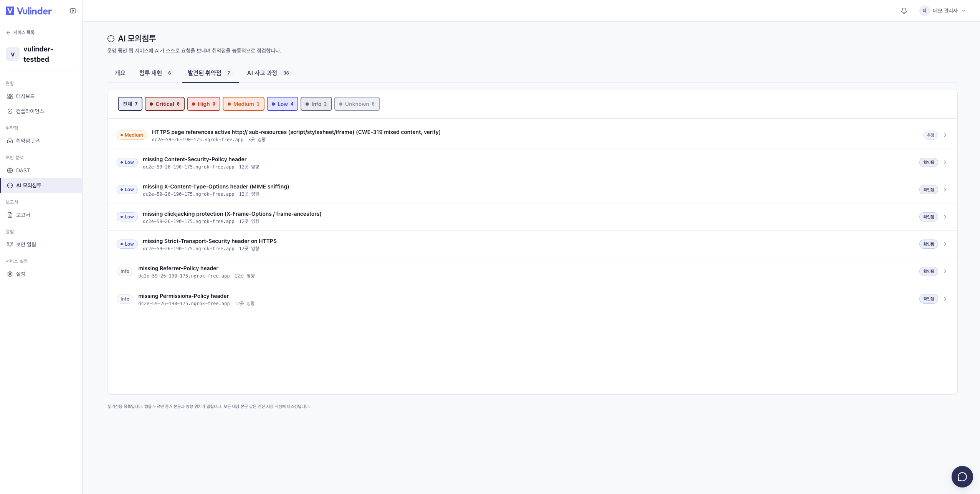Viewport: 980px width, 494px height.
Task: Open the 데모 관리자 account dropdown chevron
Action: pos(963,11)
